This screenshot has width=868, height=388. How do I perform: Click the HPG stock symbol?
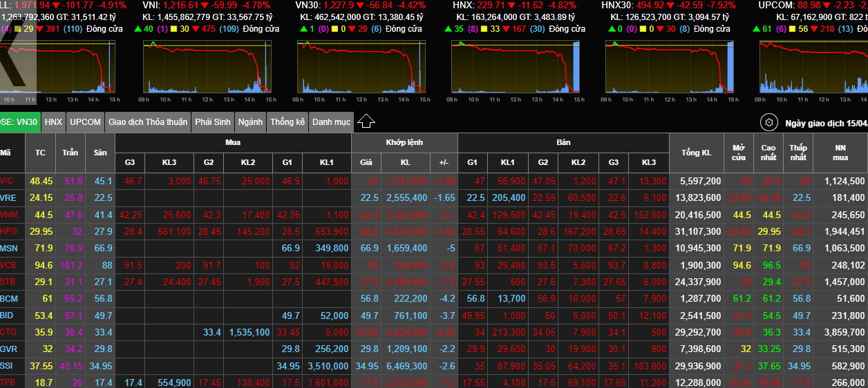point(8,231)
